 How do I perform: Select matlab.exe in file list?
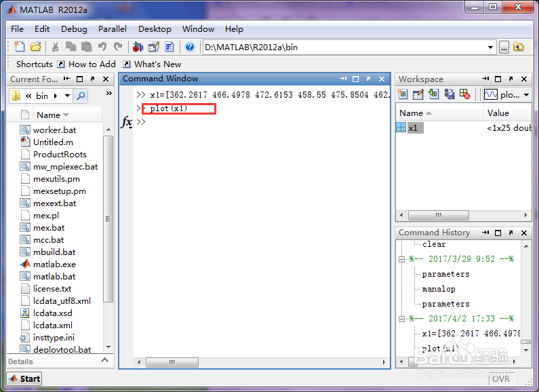point(54,264)
